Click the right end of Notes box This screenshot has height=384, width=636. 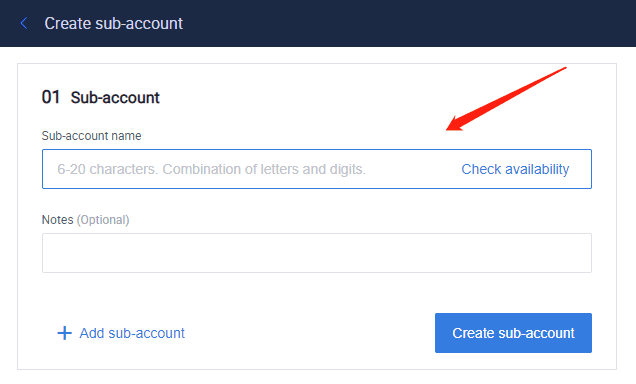coord(576,253)
